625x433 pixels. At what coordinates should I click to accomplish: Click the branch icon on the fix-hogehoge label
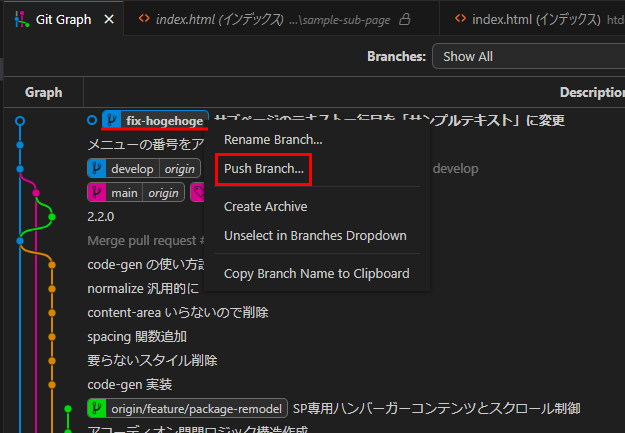[112, 121]
